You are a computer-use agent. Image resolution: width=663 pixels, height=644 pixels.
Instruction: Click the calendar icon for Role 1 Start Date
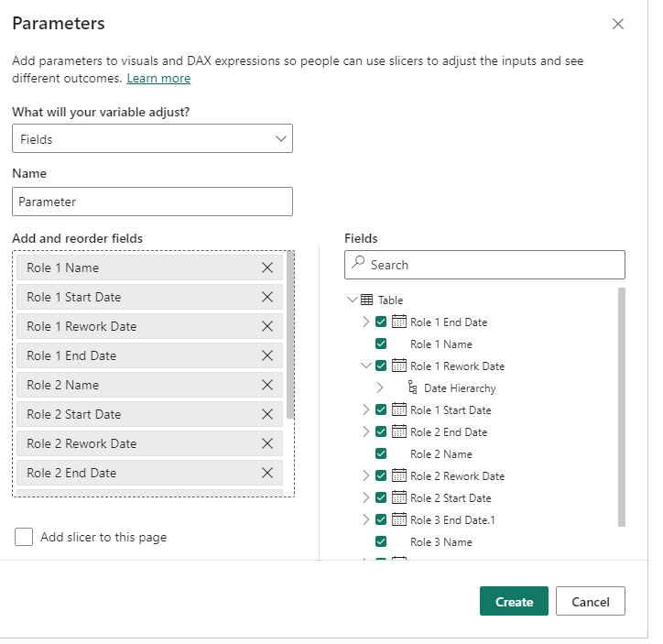pos(398,409)
